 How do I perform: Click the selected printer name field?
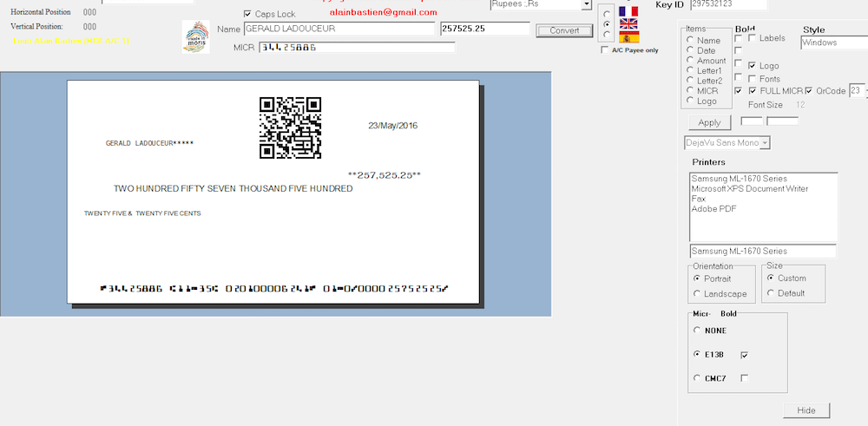[x=763, y=251]
